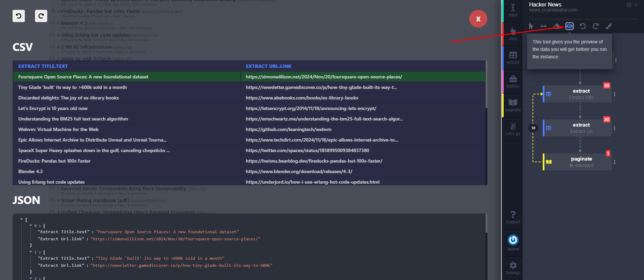Close the Hacker News workflow panel
This screenshot has height=280, width=644.
point(636,5)
